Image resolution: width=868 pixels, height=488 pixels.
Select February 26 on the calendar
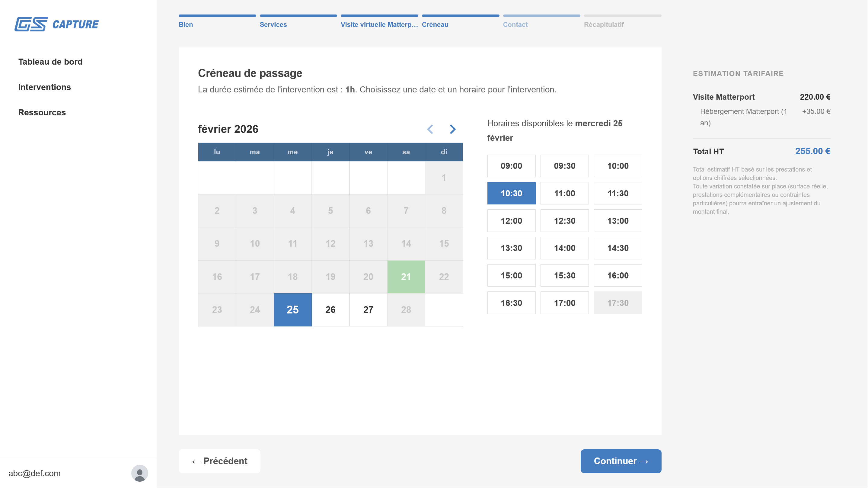(330, 310)
